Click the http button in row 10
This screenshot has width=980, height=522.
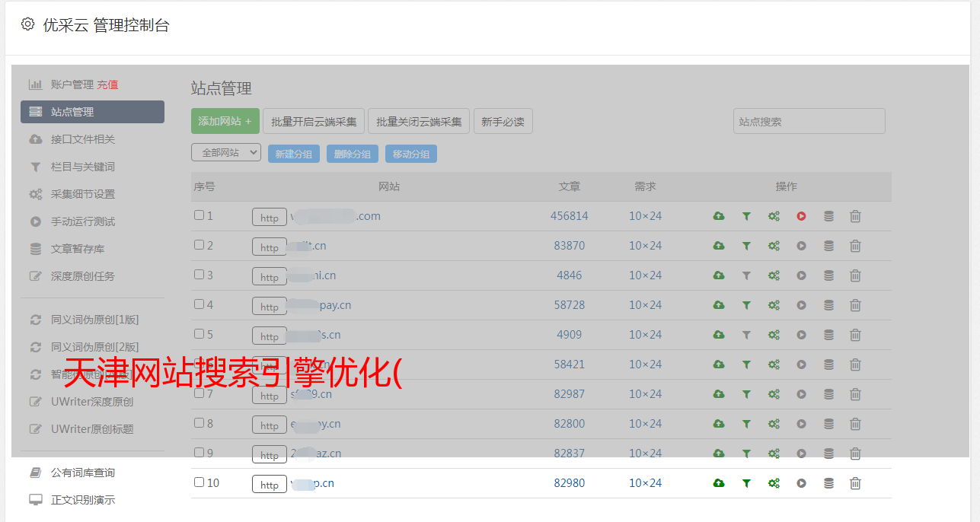click(270, 485)
